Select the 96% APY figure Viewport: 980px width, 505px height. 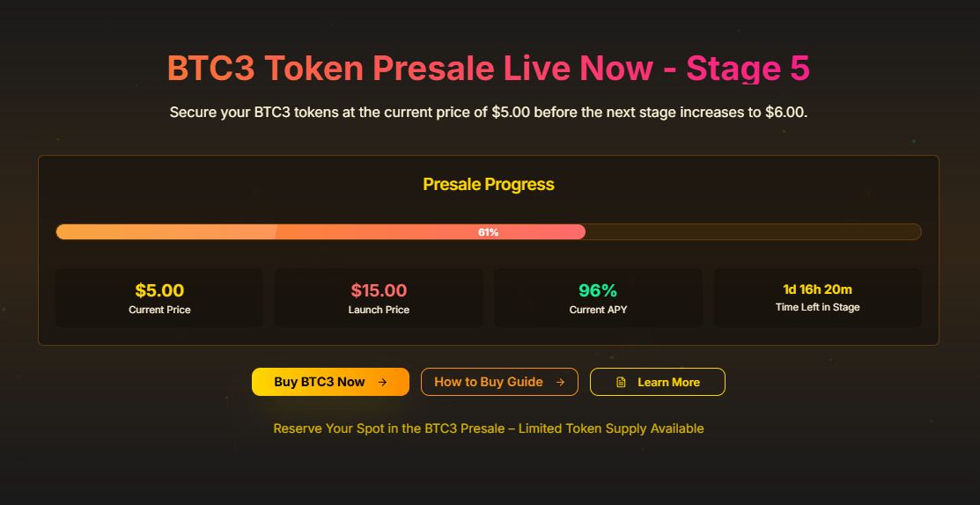click(x=598, y=290)
